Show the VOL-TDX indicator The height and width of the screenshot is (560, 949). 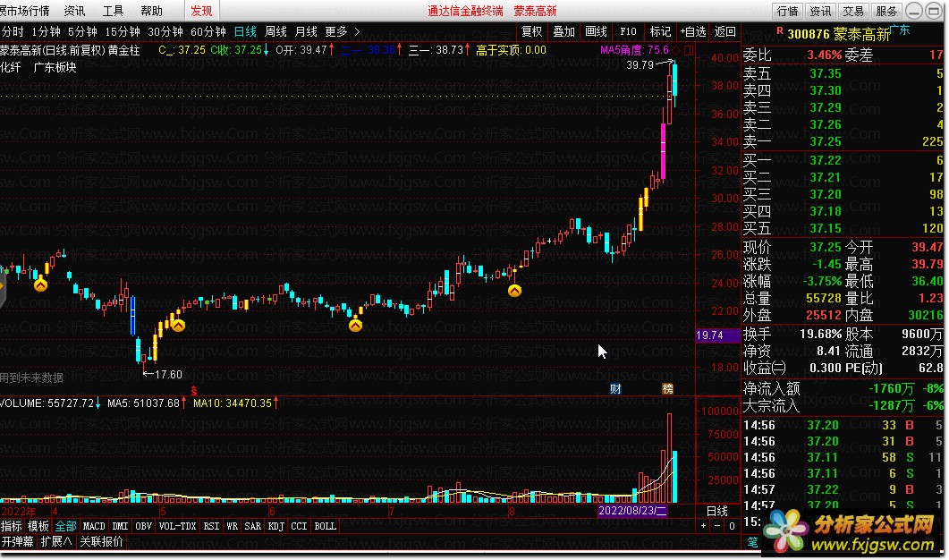pos(177,526)
